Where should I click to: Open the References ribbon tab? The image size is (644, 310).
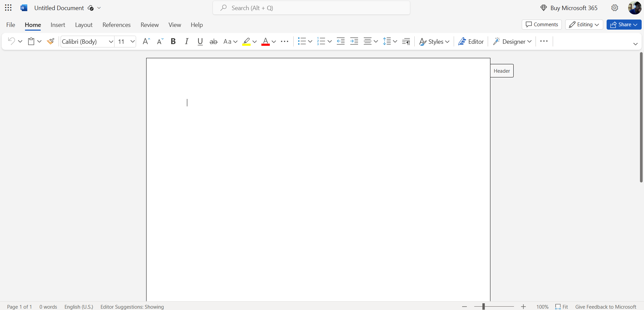116,25
